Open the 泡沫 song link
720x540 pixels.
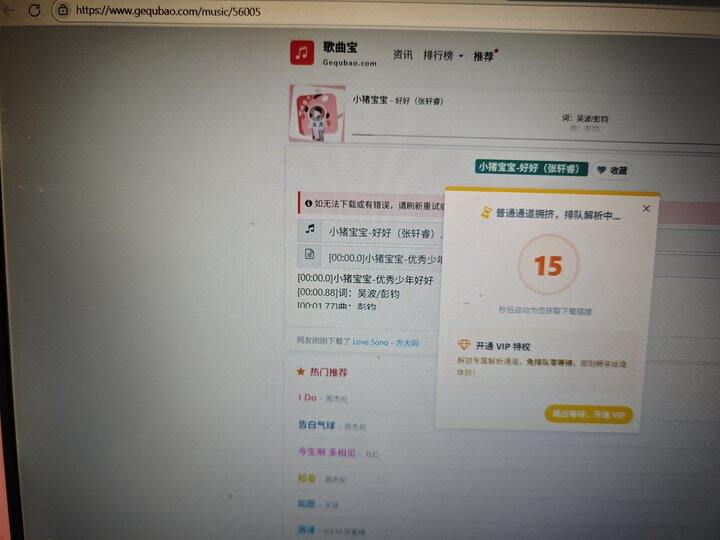point(306,529)
